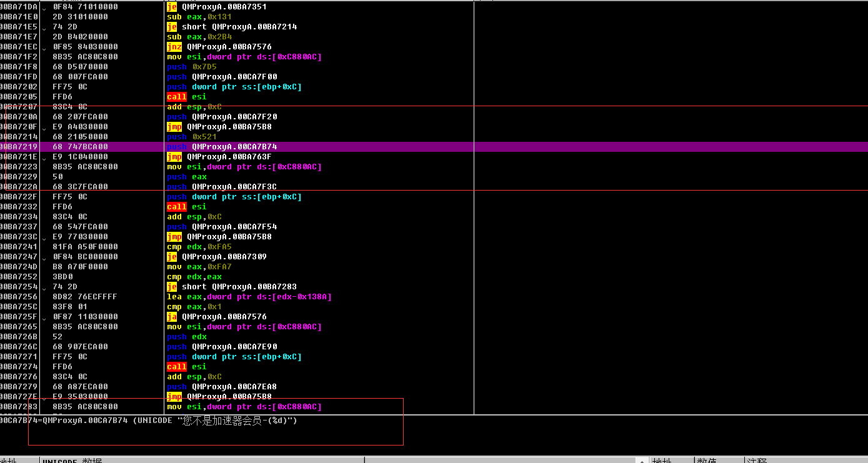Click hex bytes 81FA A50F0000
This screenshot has height=463, width=868.
point(85,247)
